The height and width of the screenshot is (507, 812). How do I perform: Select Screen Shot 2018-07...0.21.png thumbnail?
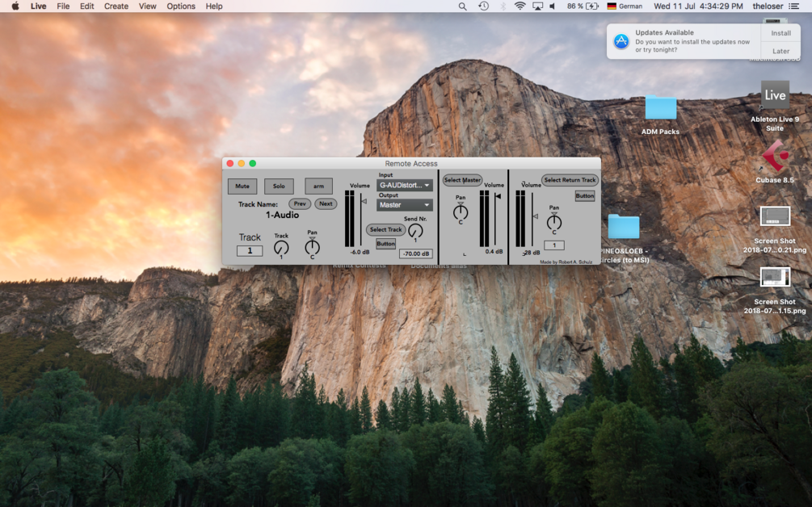[775, 216]
